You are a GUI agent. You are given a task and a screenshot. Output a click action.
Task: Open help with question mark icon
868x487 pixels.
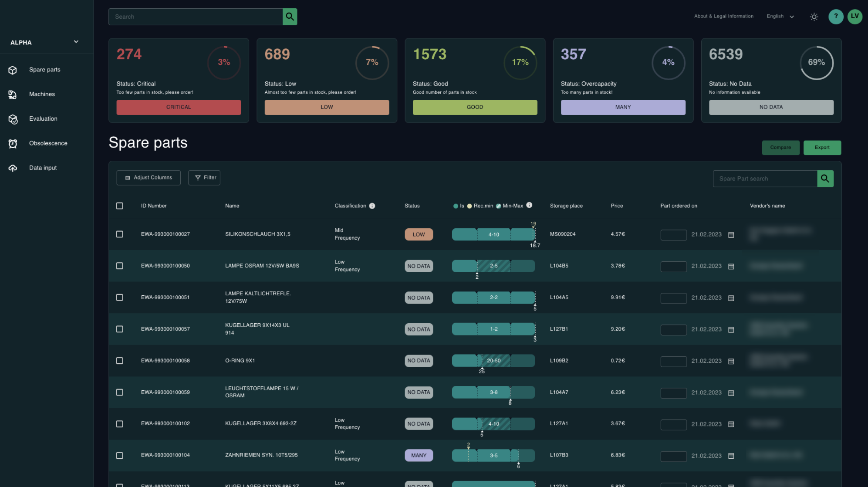click(x=835, y=17)
